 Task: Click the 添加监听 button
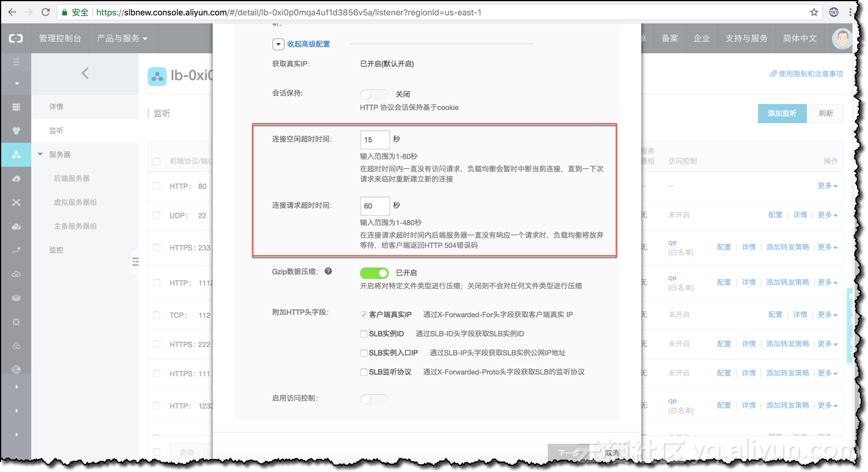pyautogui.click(x=782, y=114)
